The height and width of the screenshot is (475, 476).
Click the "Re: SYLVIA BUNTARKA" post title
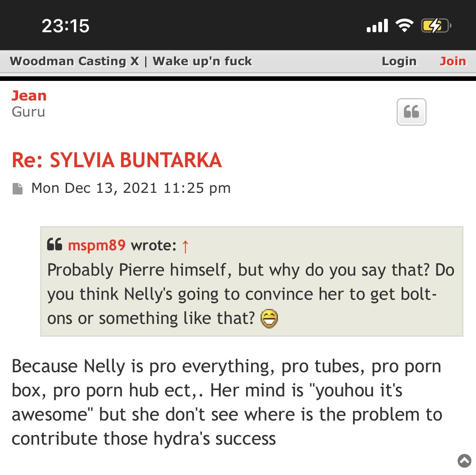coord(117,160)
